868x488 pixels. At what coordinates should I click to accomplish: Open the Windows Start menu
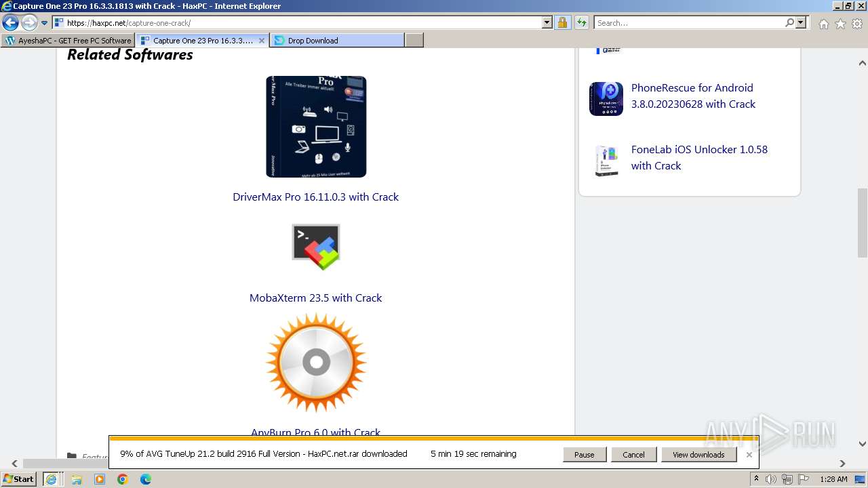[x=19, y=479]
